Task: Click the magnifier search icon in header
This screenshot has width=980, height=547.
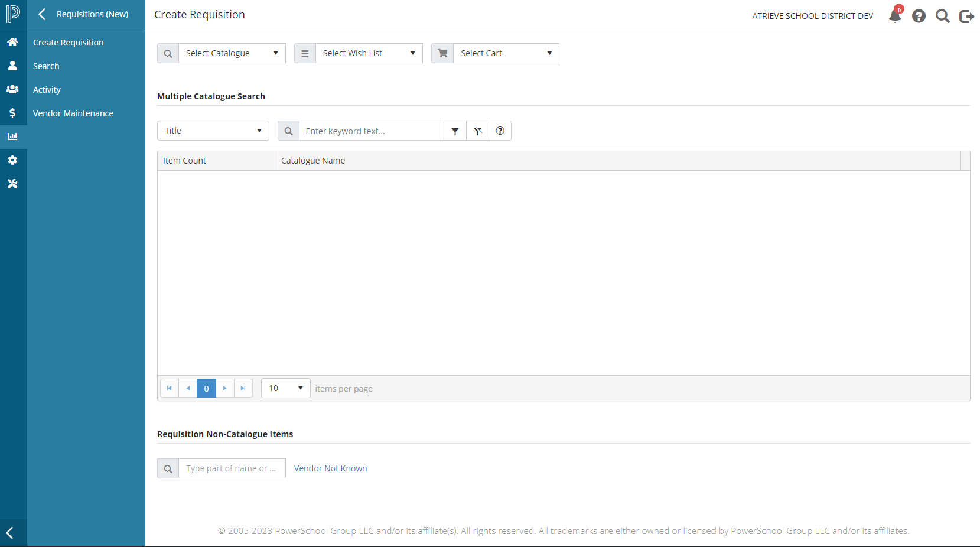Action: (x=943, y=16)
